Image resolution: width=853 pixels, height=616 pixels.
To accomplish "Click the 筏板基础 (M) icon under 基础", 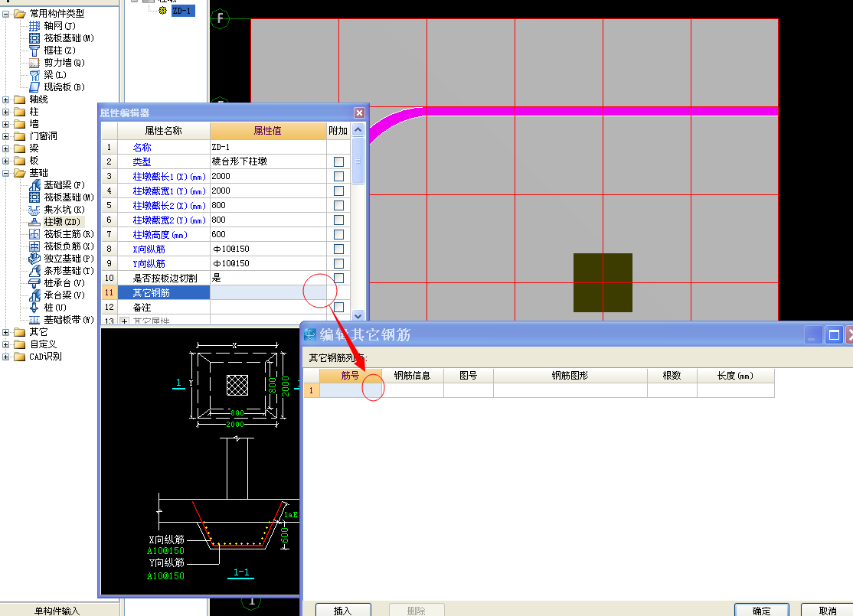I will [x=34, y=197].
